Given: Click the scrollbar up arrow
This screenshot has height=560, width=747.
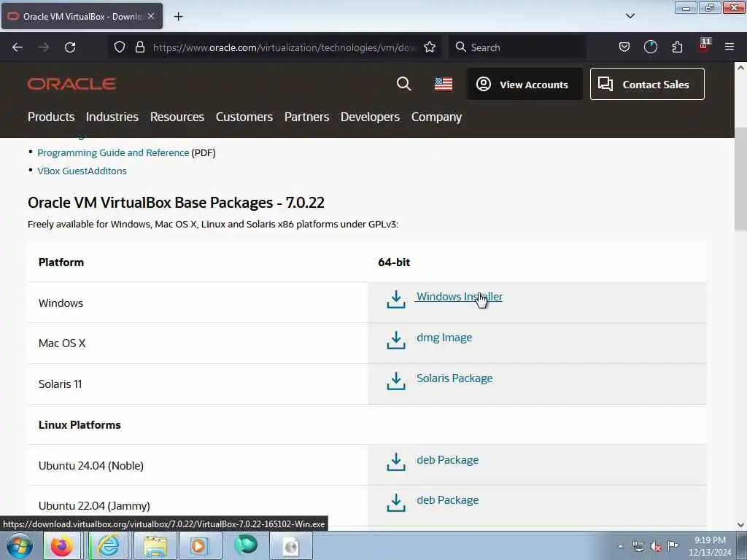Looking at the screenshot, I should tap(740, 68).
